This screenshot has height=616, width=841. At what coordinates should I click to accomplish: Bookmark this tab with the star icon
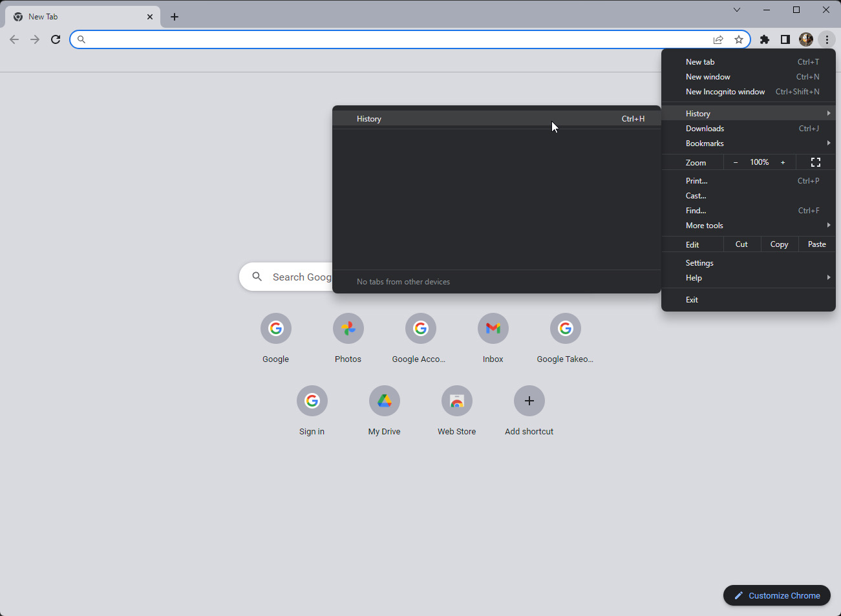point(739,39)
